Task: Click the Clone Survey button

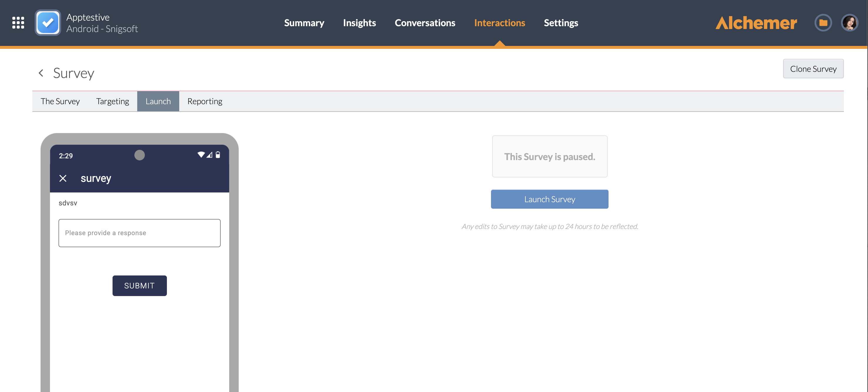Action: click(813, 69)
